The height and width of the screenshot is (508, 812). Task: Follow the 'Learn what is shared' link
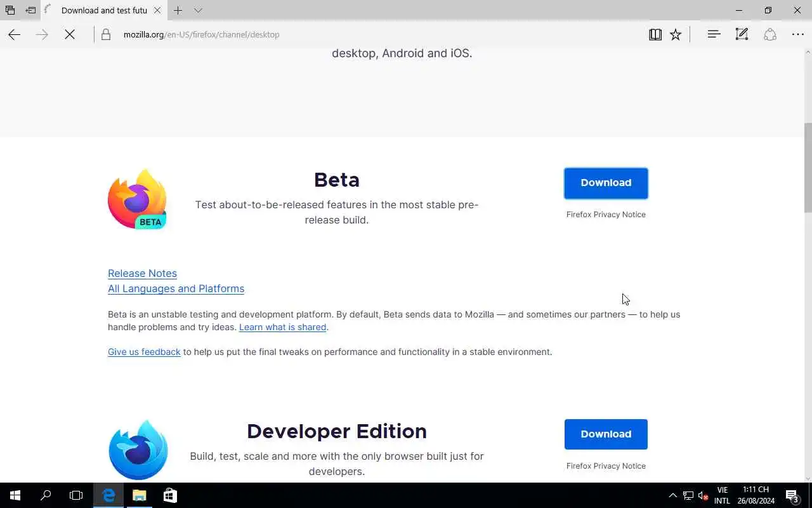[282, 327]
